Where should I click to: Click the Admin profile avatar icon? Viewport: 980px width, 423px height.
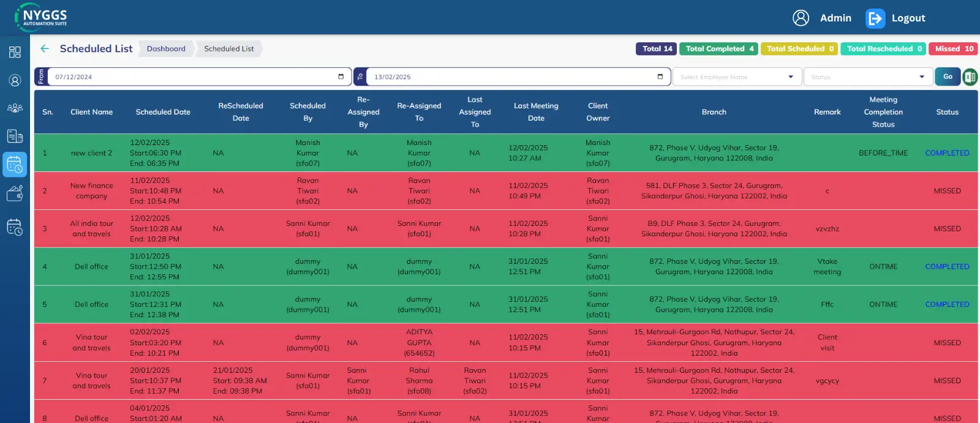tap(801, 18)
